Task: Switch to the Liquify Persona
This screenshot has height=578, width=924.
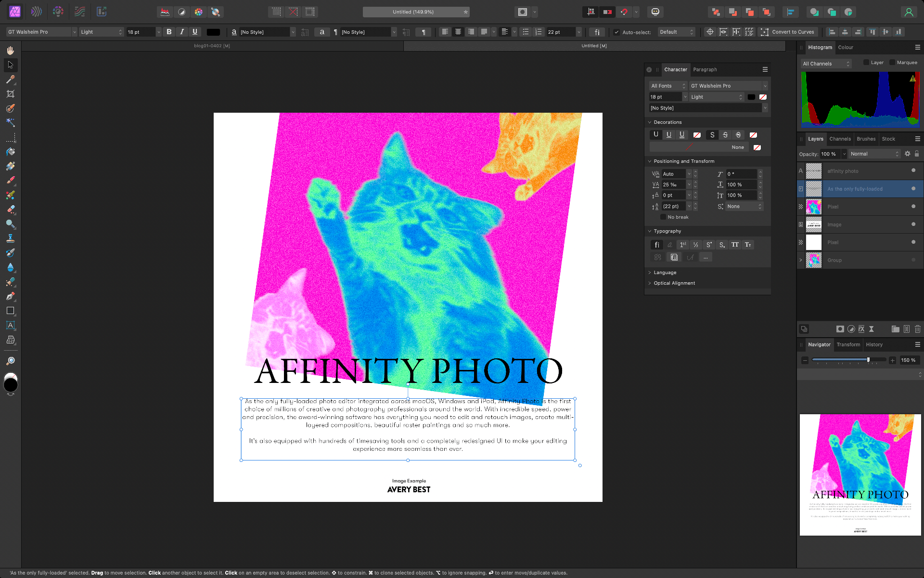Action: tap(37, 12)
